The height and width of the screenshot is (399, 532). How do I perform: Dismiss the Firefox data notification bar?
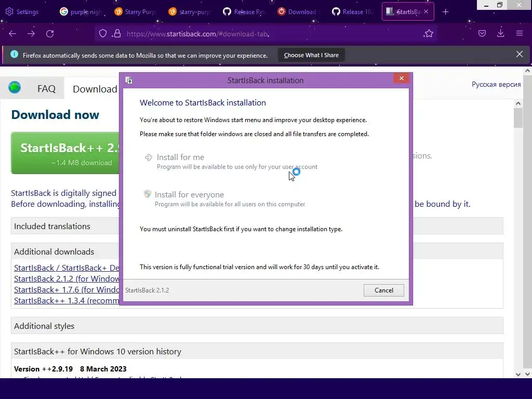click(520, 54)
